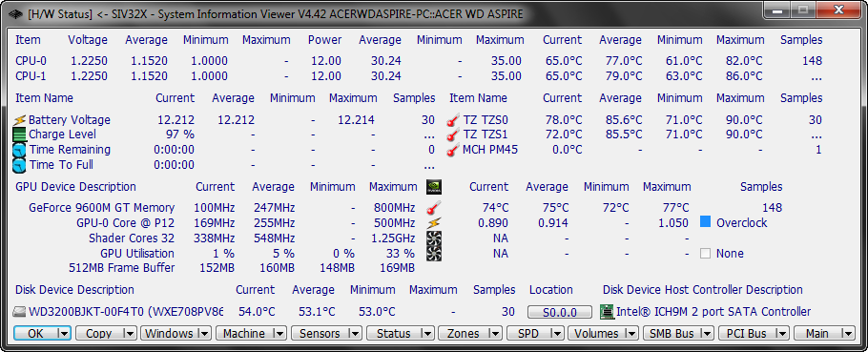868x352 pixels.
Task: Click the 512MB Frame Buffer label
Action: coord(121,268)
